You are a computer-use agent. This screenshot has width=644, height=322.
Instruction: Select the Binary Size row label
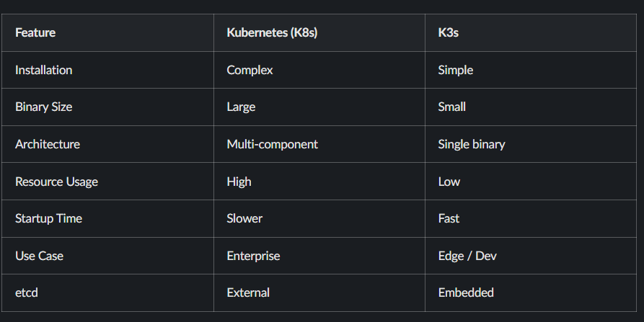[43, 107]
